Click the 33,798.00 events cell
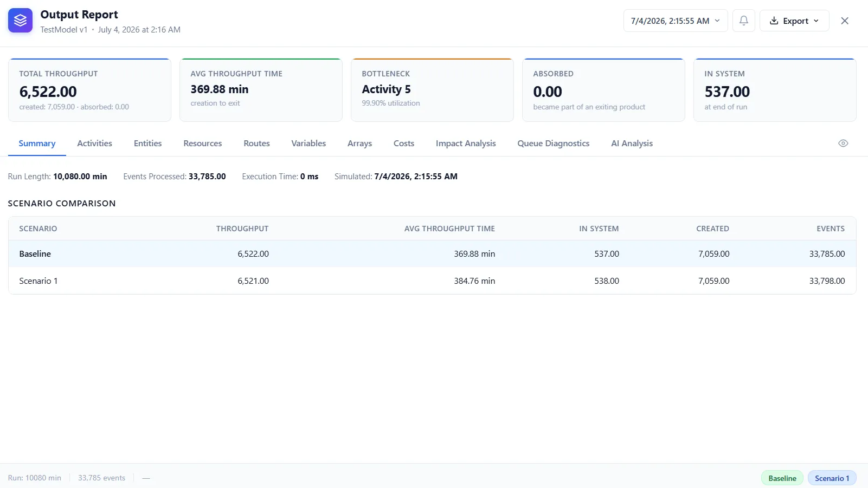The height and width of the screenshot is (488, 868). pos(827,281)
